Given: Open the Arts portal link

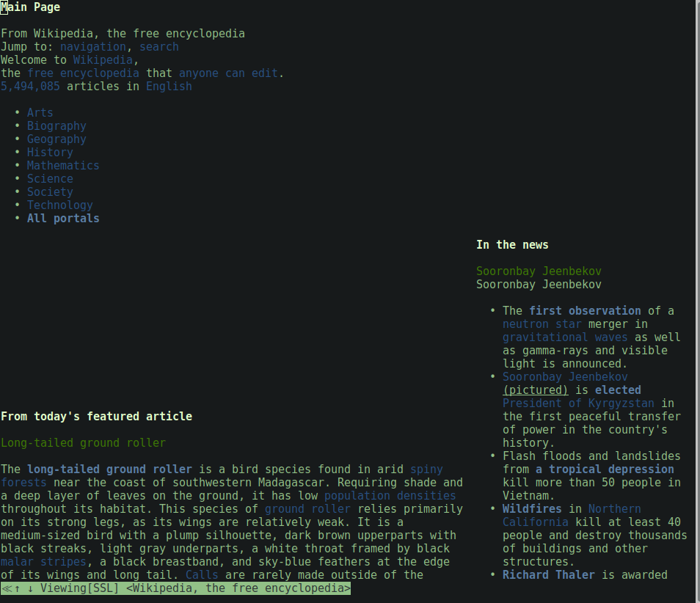Looking at the screenshot, I should coord(40,113).
